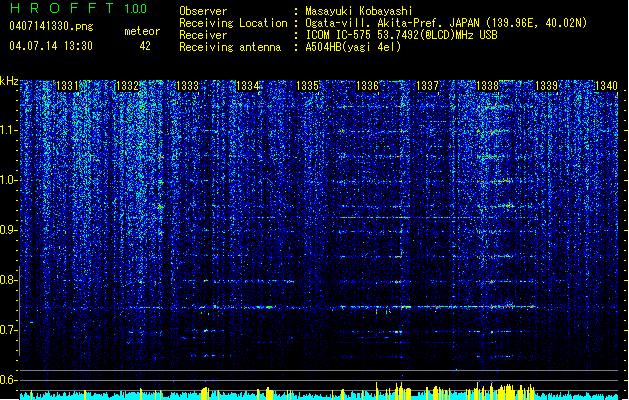Select the A504HB(yagi 4el) antenna text
This screenshot has width=629, height=400.
[353, 47]
